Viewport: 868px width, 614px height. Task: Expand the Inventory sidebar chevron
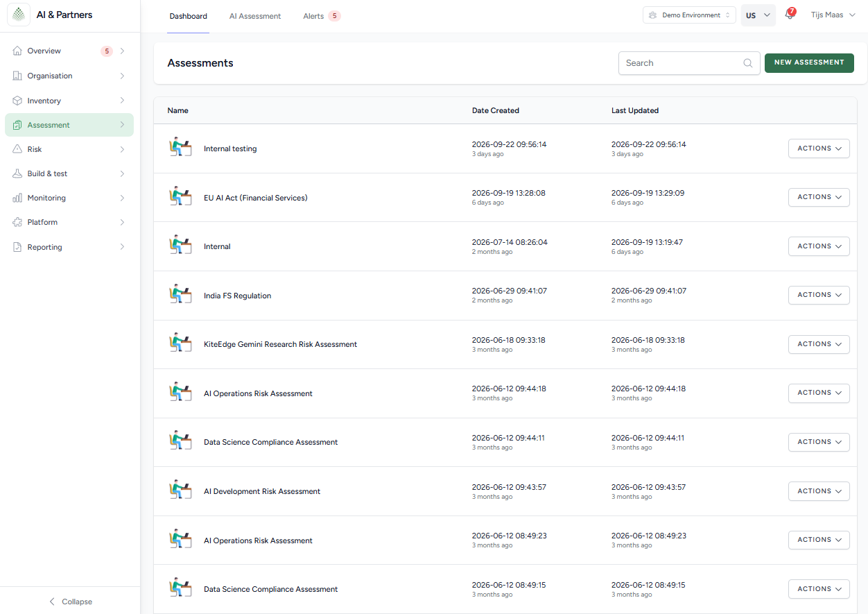(123, 101)
